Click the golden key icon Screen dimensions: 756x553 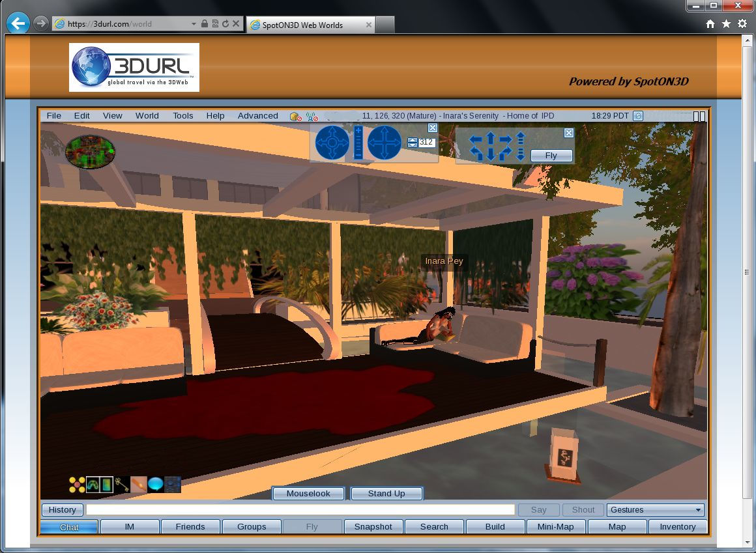122,484
